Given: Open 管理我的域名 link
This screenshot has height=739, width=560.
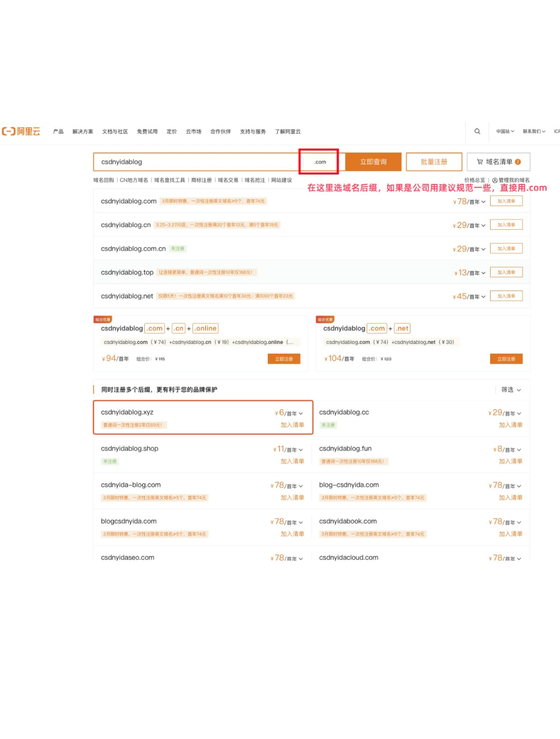Looking at the screenshot, I should [511, 180].
